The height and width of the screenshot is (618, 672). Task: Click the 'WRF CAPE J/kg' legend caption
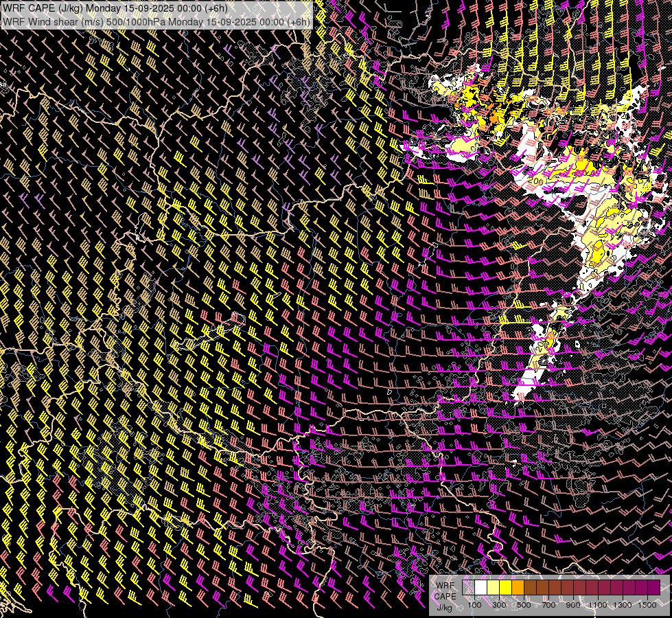point(445,596)
